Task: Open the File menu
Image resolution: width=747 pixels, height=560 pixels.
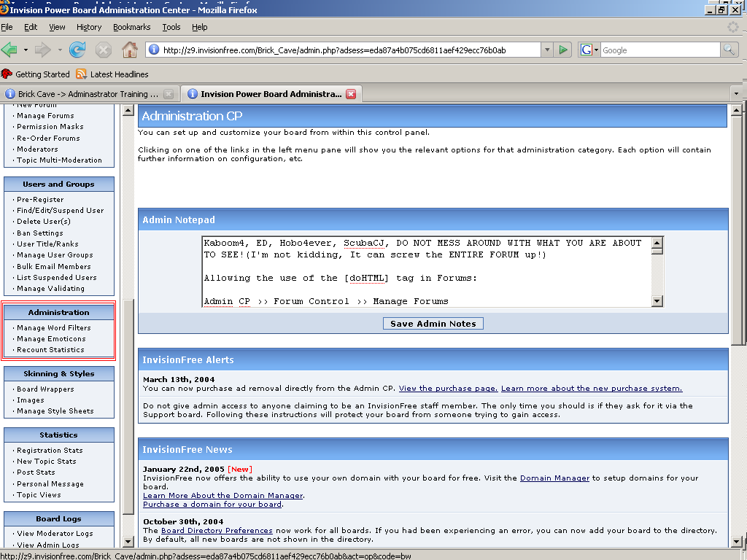Action: pyautogui.click(x=7, y=27)
